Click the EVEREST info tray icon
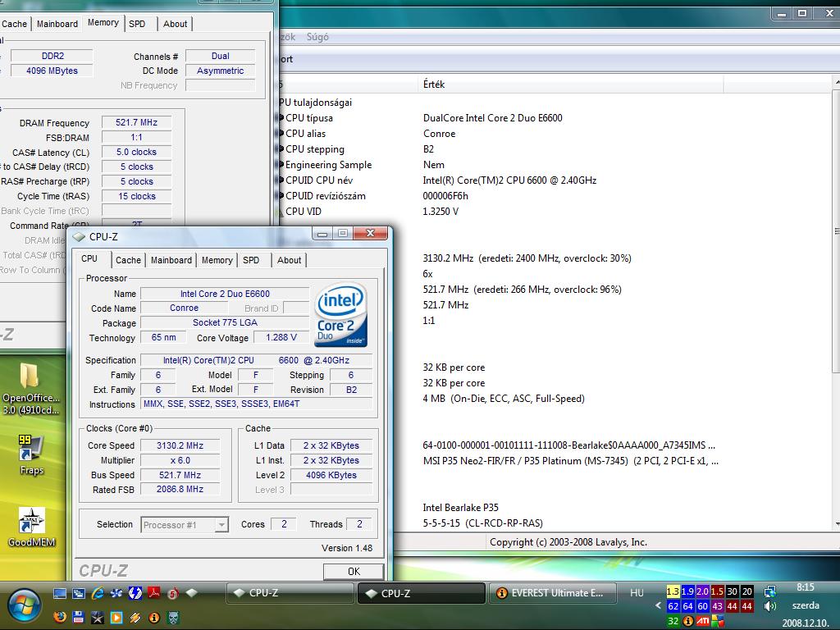Screen dimensions: 840x630 (688, 621)
